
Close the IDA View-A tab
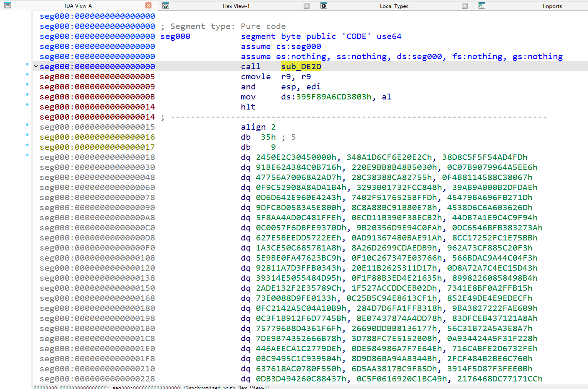point(148,5)
